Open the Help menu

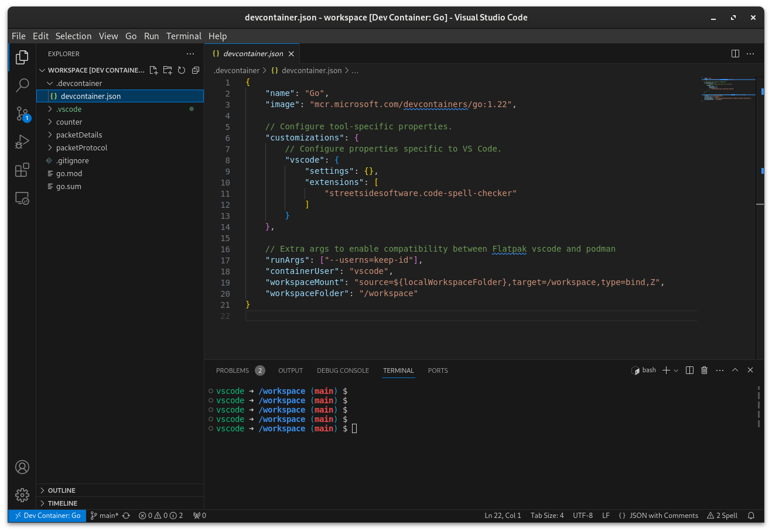point(217,36)
